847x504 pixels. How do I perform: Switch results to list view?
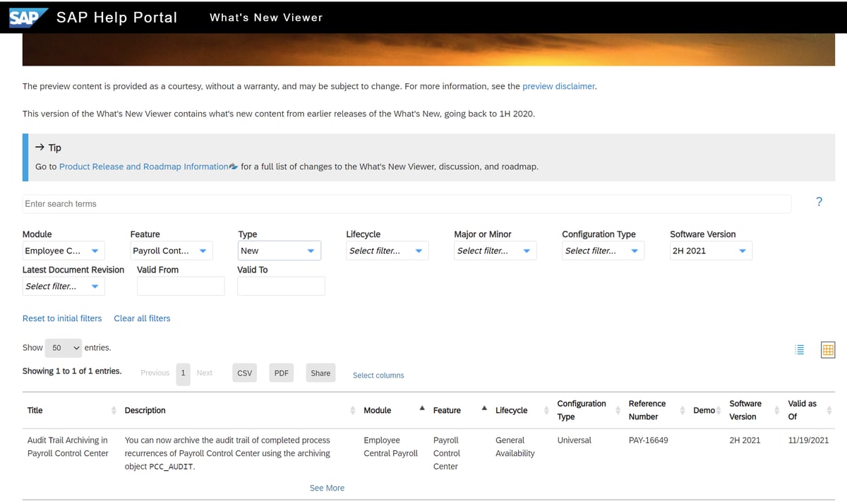point(799,349)
